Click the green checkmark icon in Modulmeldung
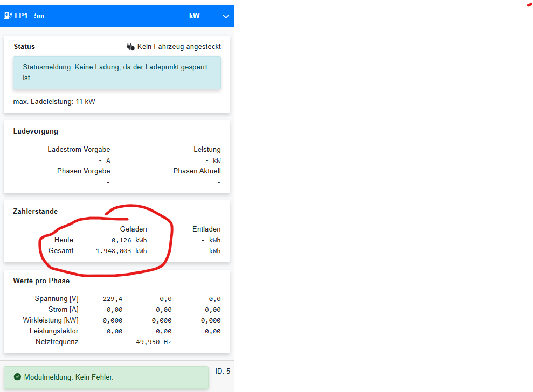533x392 pixels. click(17, 377)
